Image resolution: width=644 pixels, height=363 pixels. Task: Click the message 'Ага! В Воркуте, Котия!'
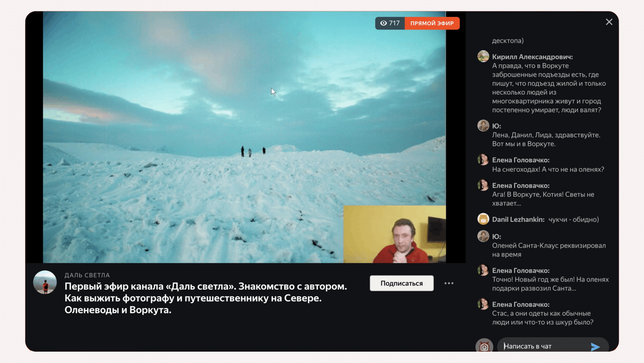pyautogui.click(x=543, y=199)
